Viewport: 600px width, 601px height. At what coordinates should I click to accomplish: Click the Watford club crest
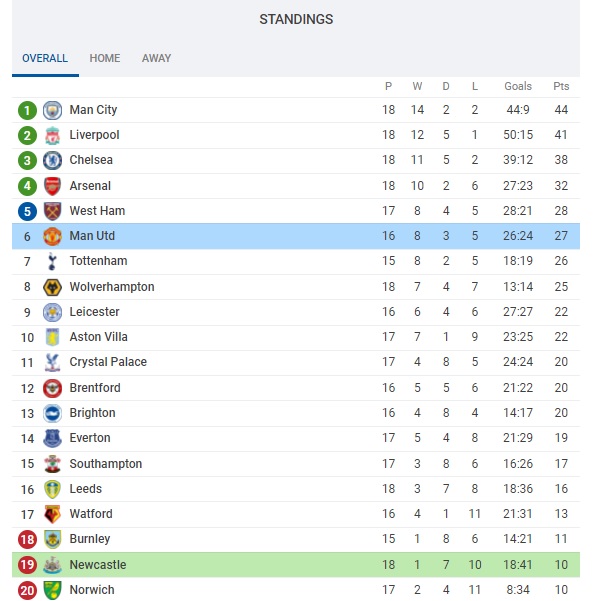coord(52,514)
